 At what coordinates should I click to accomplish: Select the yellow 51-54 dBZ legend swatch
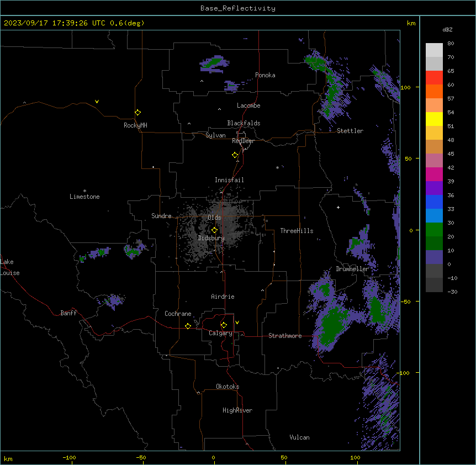pyautogui.click(x=434, y=119)
